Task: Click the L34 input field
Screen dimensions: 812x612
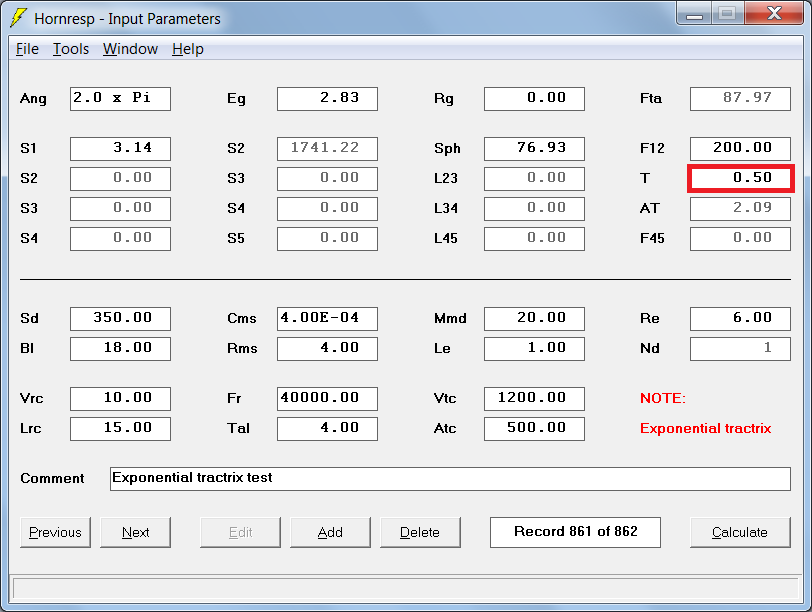Action: point(534,209)
